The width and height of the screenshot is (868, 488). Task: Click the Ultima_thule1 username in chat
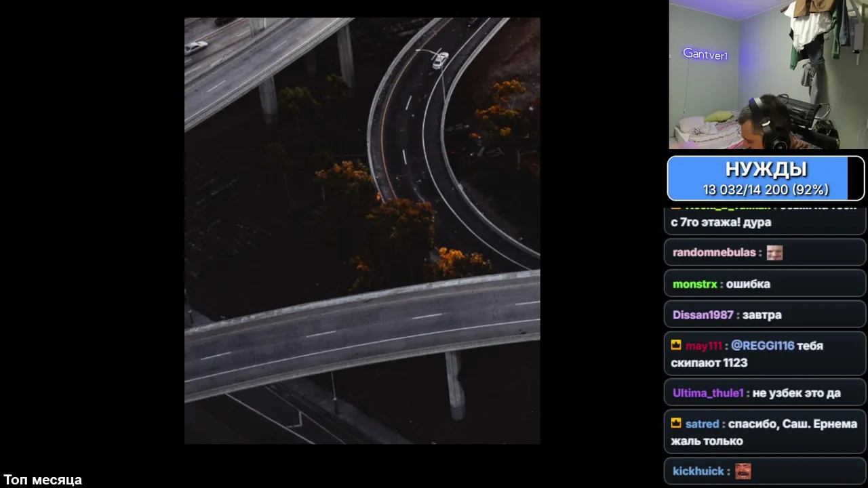[x=708, y=393]
